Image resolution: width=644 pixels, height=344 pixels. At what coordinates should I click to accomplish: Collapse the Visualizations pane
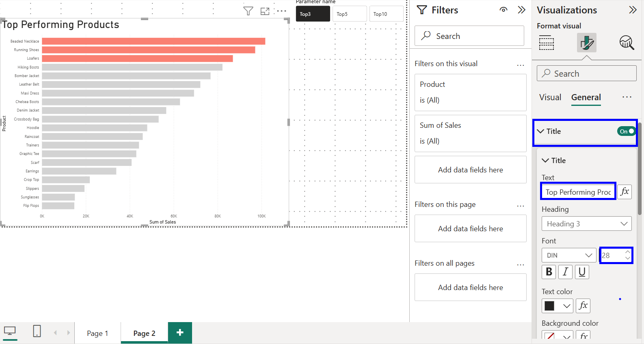point(633,10)
